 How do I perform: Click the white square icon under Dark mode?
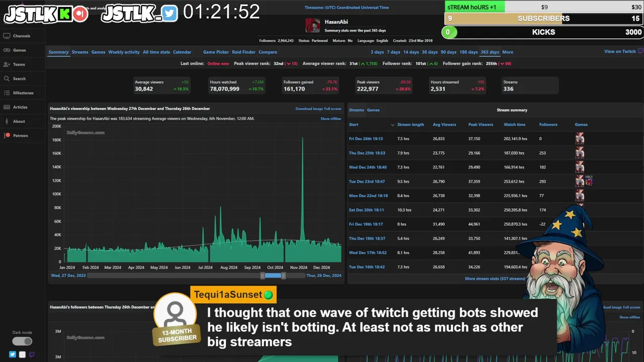22,354
